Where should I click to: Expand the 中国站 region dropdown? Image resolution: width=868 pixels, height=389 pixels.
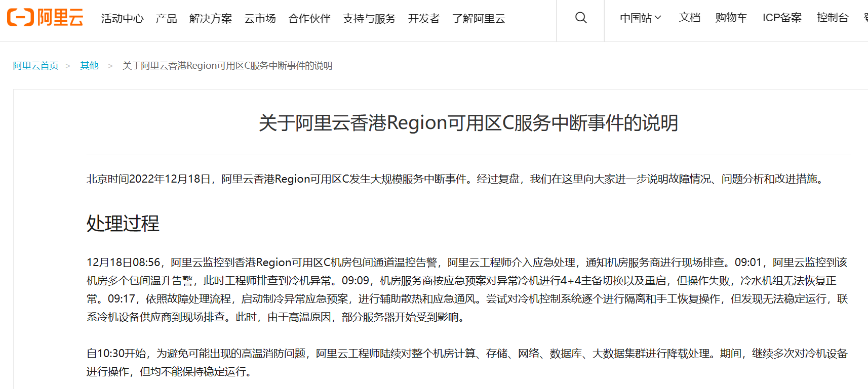pyautogui.click(x=641, y=18)
